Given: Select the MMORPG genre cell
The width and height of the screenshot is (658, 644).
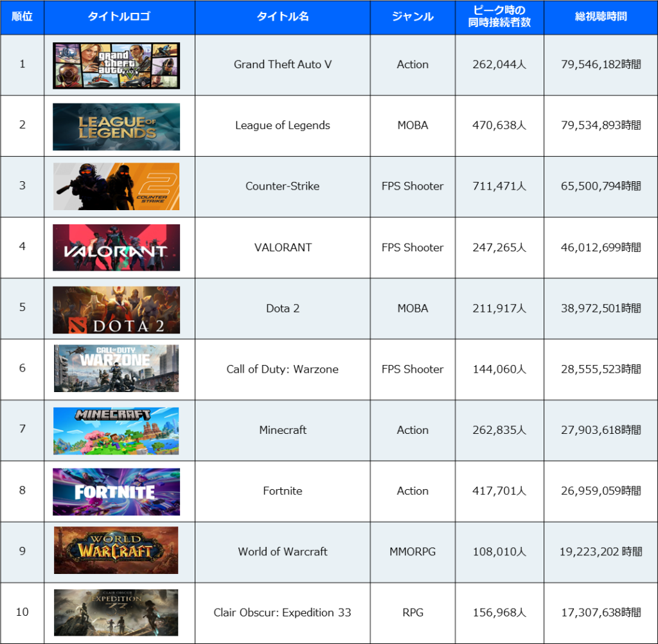Looking at the screenshot, I should (413, 551).
